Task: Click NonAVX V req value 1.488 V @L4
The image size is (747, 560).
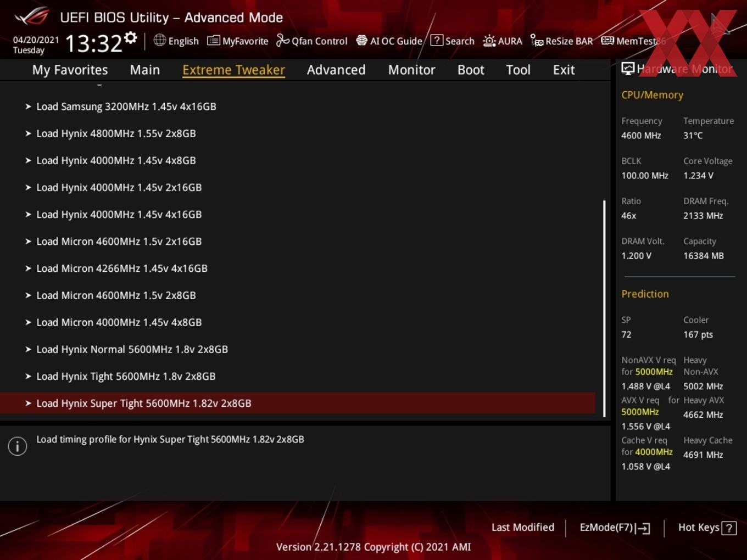Action: (x=645, y=386)
